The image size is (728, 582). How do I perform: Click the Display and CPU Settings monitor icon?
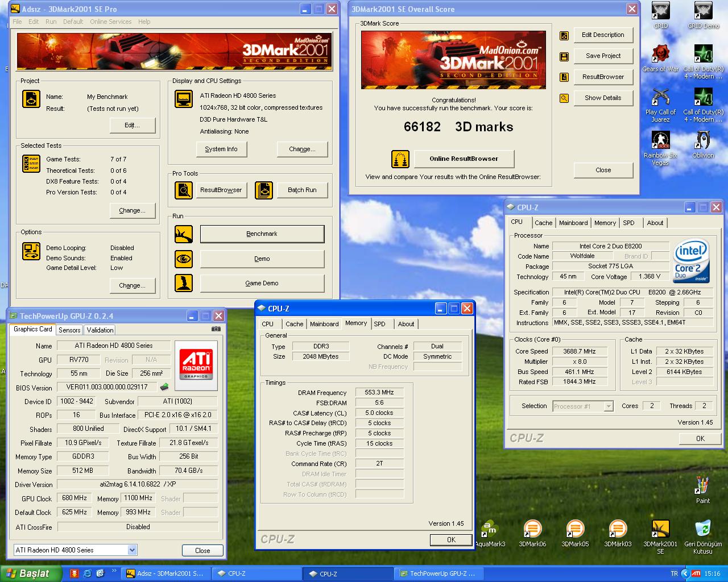point(184,99)
